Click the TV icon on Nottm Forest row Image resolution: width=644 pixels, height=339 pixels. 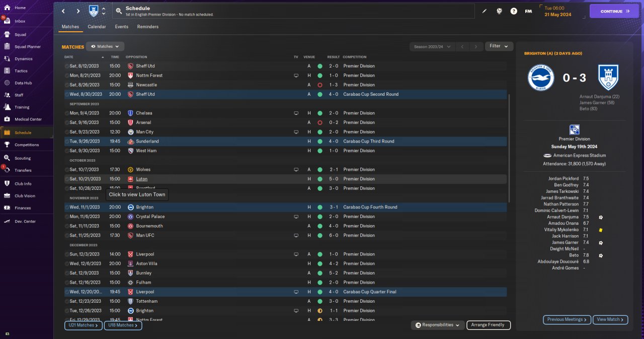[x=296, y=76]
